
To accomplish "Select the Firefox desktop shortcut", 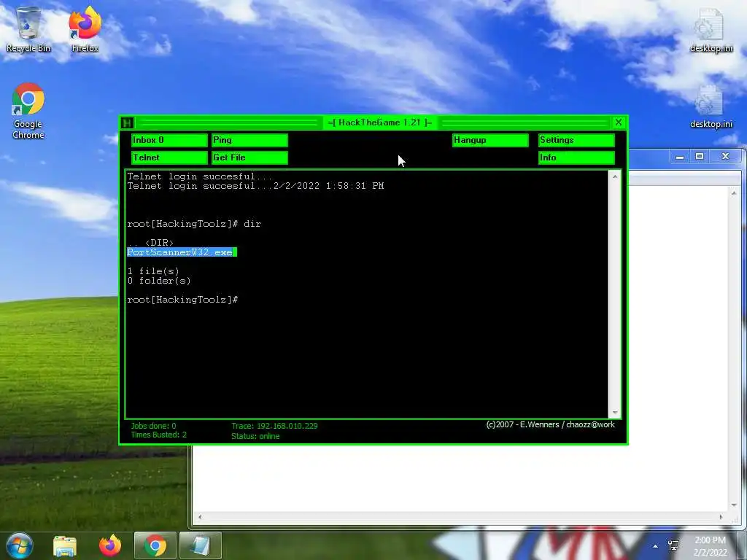I will click(x=85, y=29).
